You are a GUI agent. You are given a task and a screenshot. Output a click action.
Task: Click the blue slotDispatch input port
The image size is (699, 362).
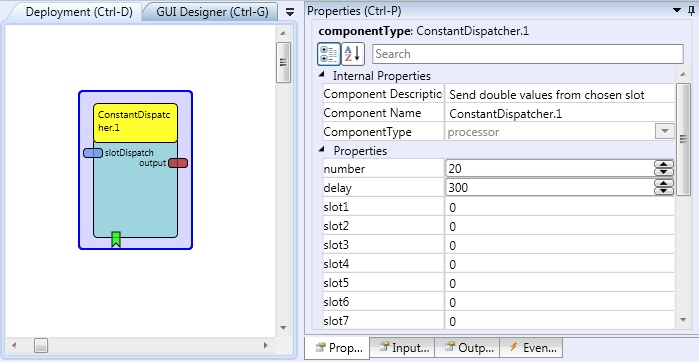point(93,153)
